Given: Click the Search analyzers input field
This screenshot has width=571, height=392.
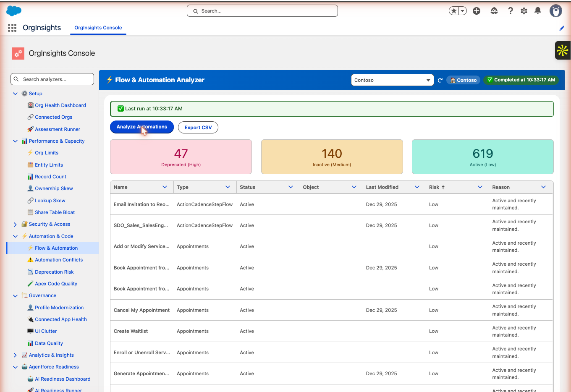Looking at the screenshot, I should [52, 79].
